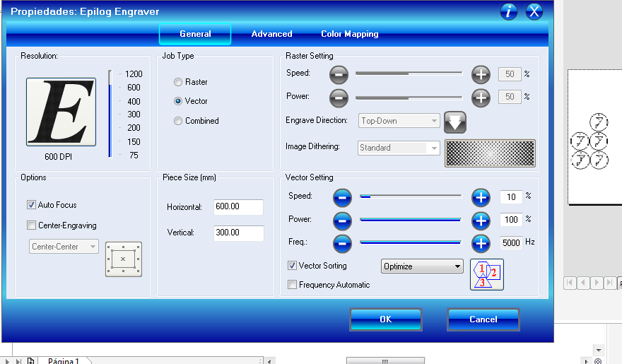Click the Cancel button
Viewport: 622px width, 364px height.
pos(483,319)
